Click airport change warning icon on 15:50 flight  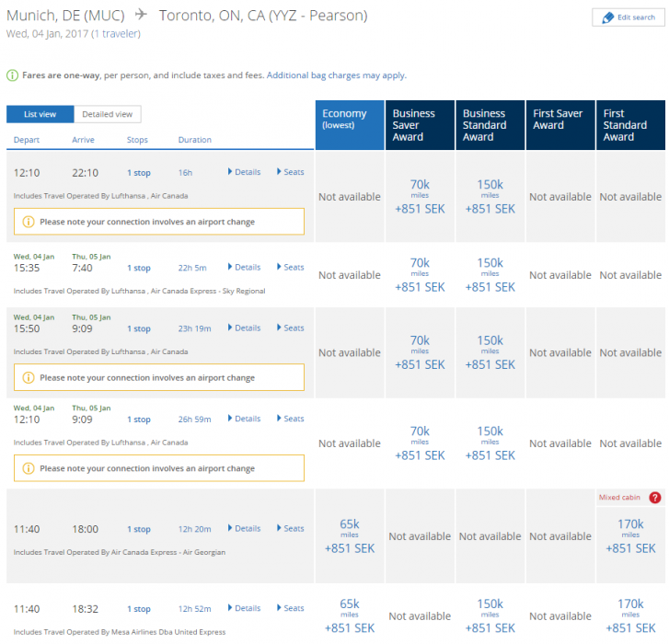[x=28, y=377]
